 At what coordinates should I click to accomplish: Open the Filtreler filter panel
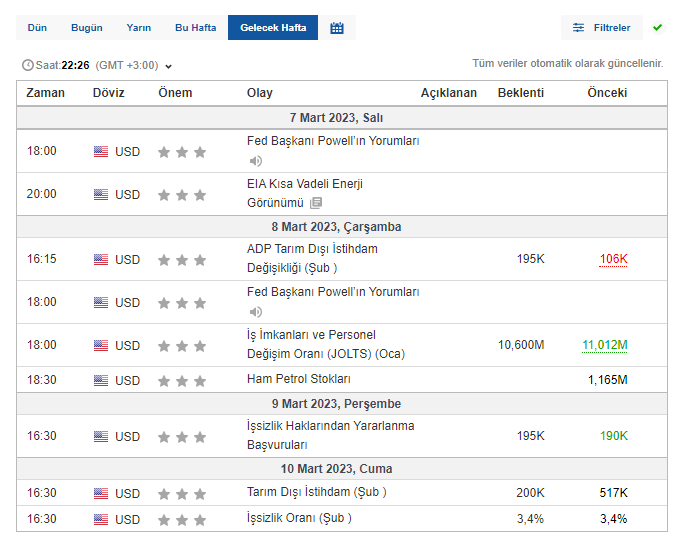[602, 28]
